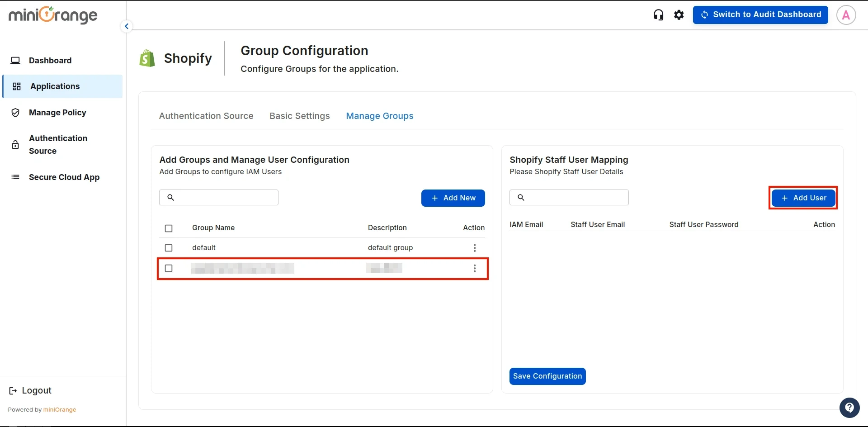Check the highlighted group's checkbox

point(169,268)
